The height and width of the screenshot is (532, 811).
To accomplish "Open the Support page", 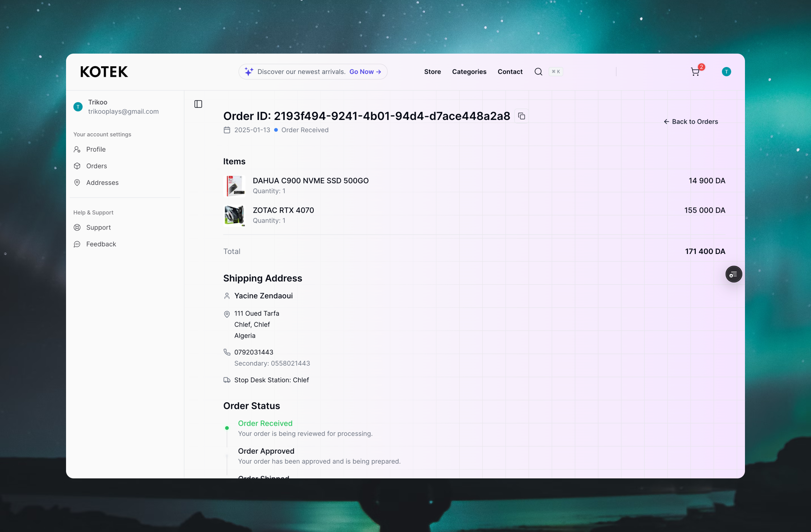I will tap(98, 228).
